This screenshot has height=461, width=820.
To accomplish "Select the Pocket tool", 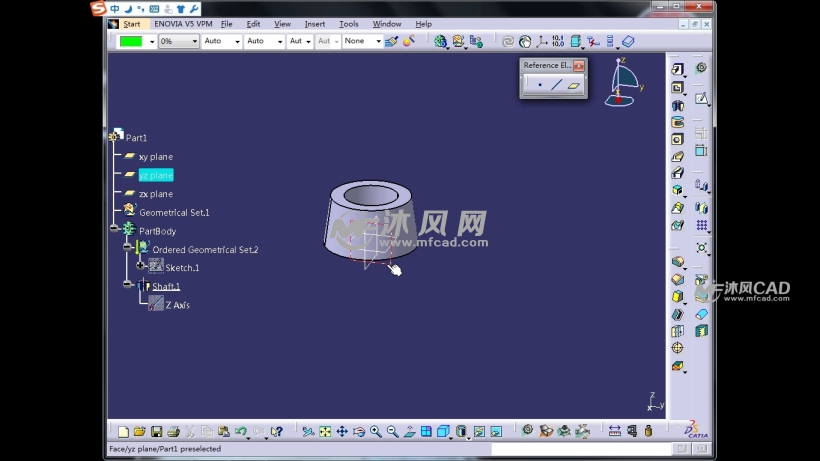I will [677, 88].
